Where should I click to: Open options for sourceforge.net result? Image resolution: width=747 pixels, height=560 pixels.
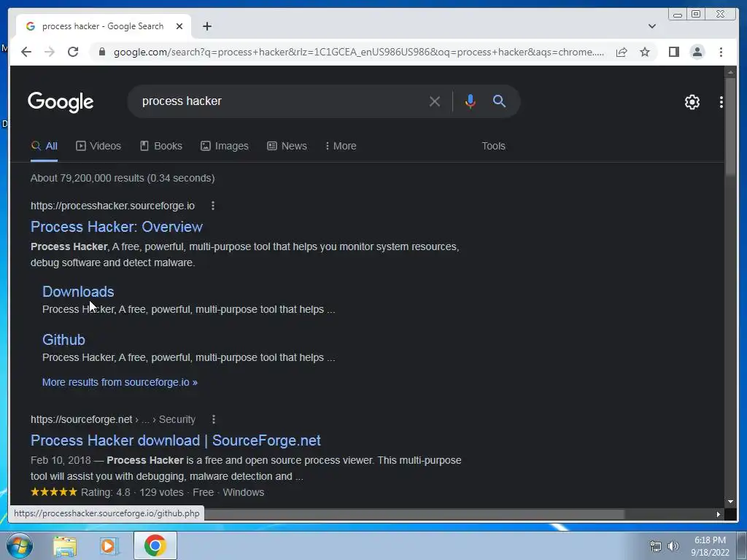(x=214, y=419)
